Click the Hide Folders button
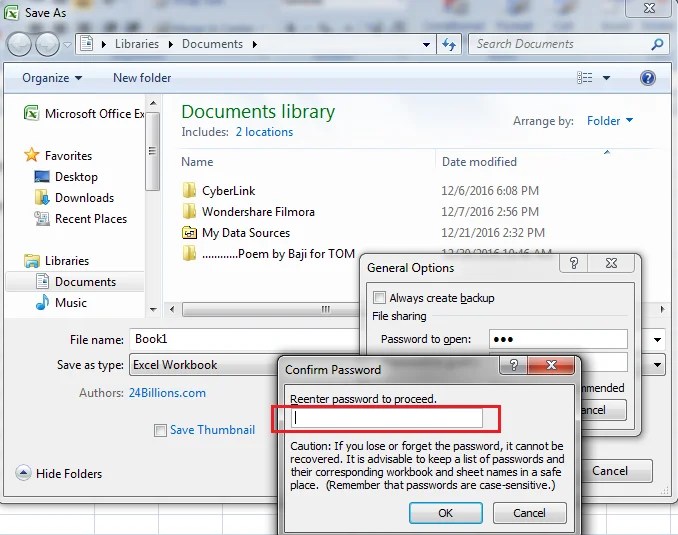The width and height of the screenshot is (678, 535). [59, 474]
